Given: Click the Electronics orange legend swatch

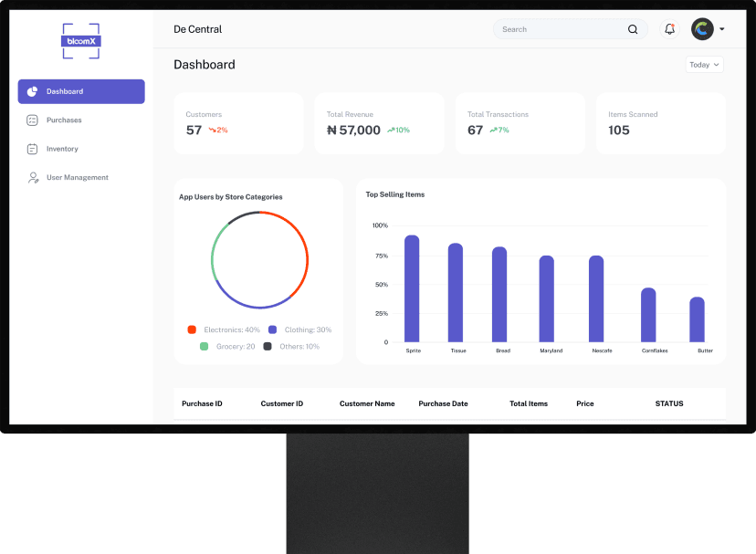Looking at the screenshot, I should click(x=192, y=329).
